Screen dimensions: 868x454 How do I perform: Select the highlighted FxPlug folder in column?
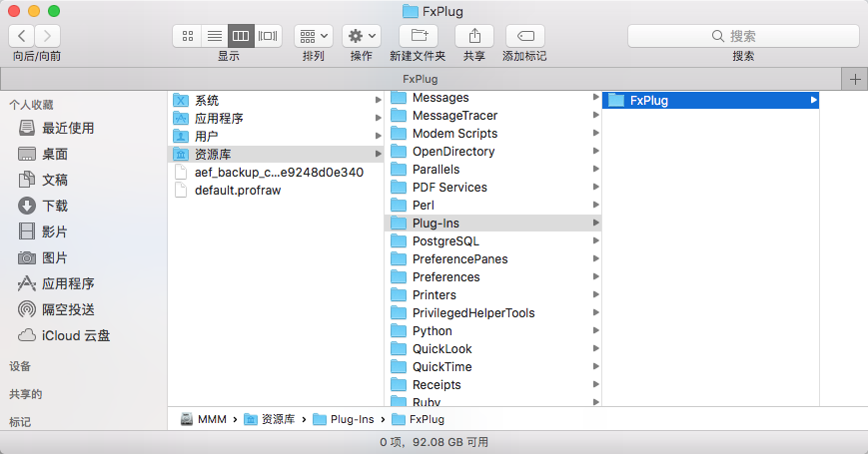(711, 101)
